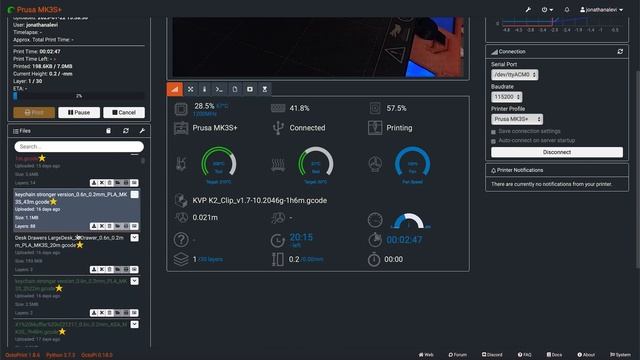Viewport: 640px width, 360px height.
Task: Download the file showing Layers: 14
Action: (x=94, y=183)
